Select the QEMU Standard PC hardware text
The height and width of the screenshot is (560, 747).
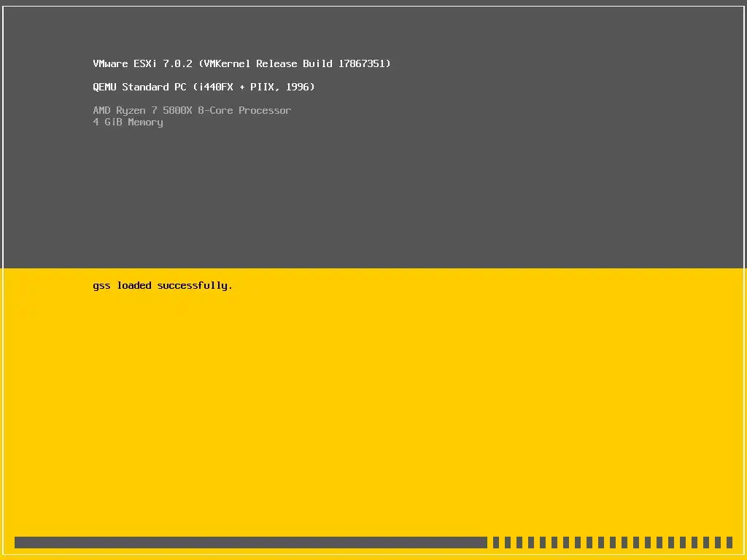pyautogui.click(x=204, y=87)
